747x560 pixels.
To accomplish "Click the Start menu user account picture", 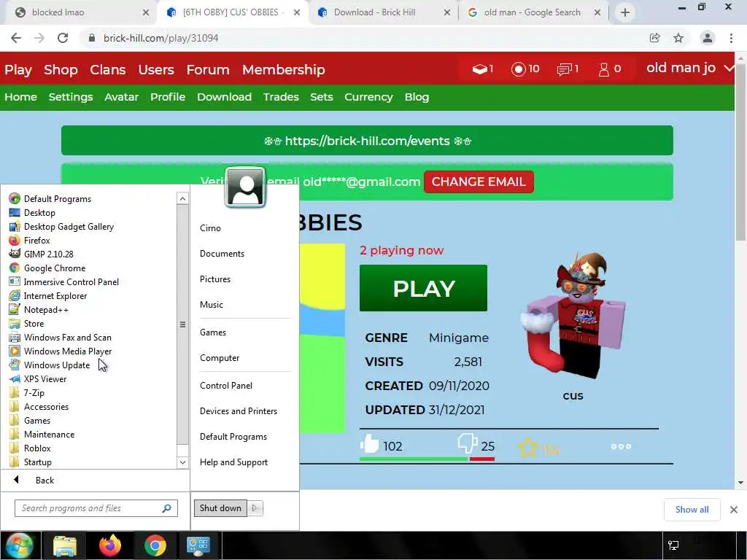I will (x=245, y=187).
